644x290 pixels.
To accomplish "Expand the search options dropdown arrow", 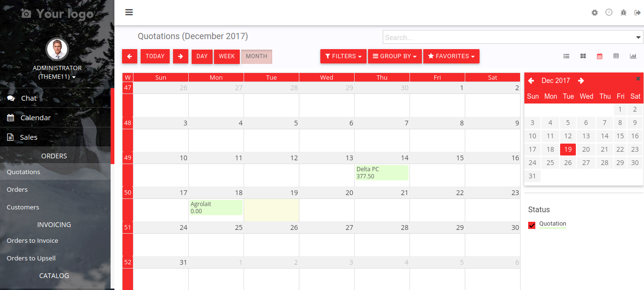I will click(x=639, y=37).
